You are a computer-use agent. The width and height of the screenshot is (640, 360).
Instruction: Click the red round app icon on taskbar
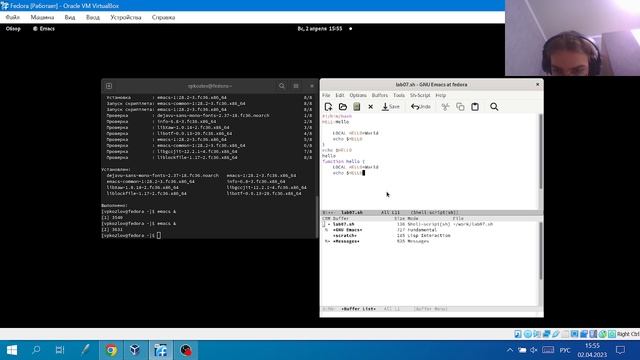pos(186,350)
